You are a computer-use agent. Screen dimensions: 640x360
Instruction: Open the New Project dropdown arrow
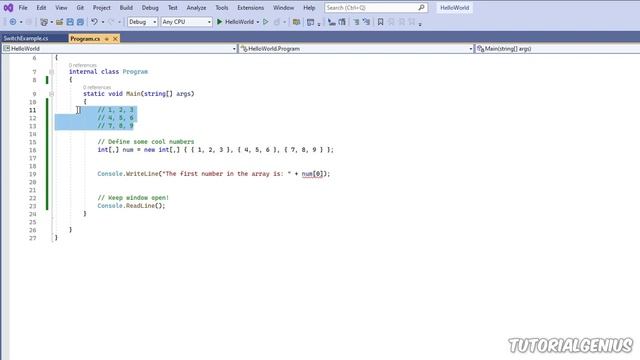(51, 22)
